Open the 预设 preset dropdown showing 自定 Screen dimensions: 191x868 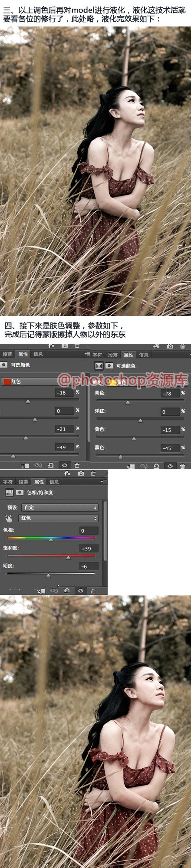60,507
